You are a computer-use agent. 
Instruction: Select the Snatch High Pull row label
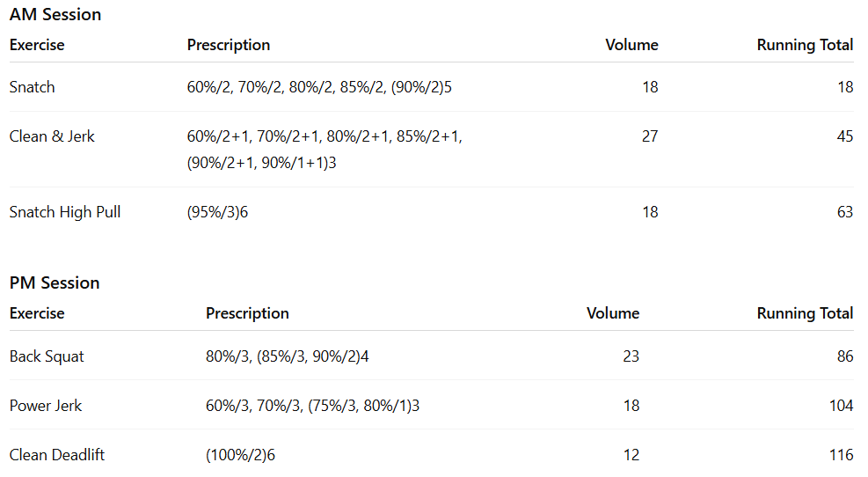[x=65, y=212]
